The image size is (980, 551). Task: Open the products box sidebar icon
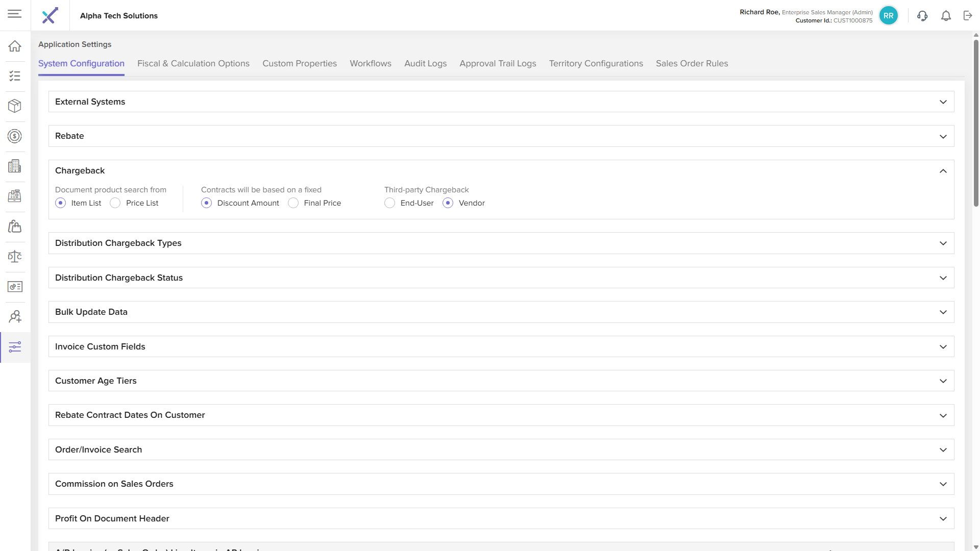click(x=15, y=106)
